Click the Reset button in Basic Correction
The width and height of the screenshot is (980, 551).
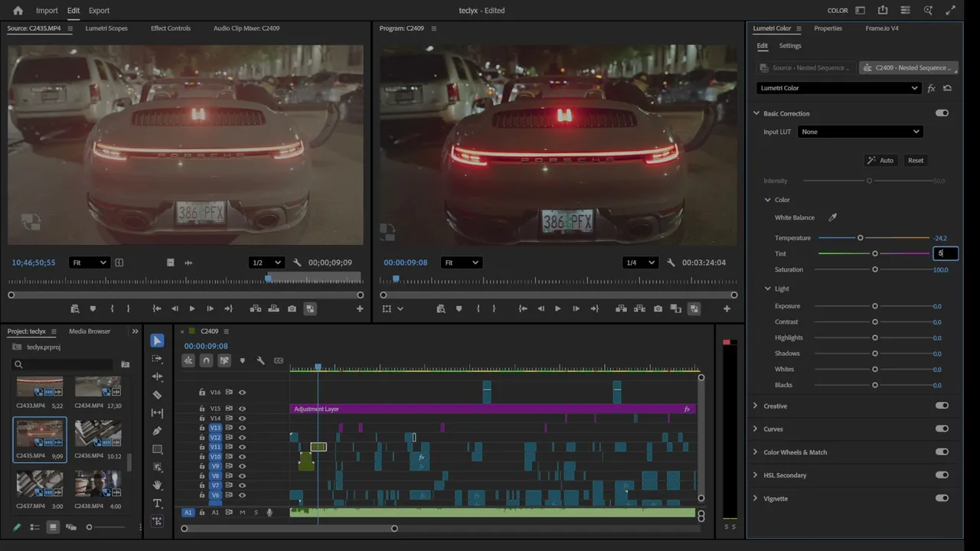tap(916, 160)
